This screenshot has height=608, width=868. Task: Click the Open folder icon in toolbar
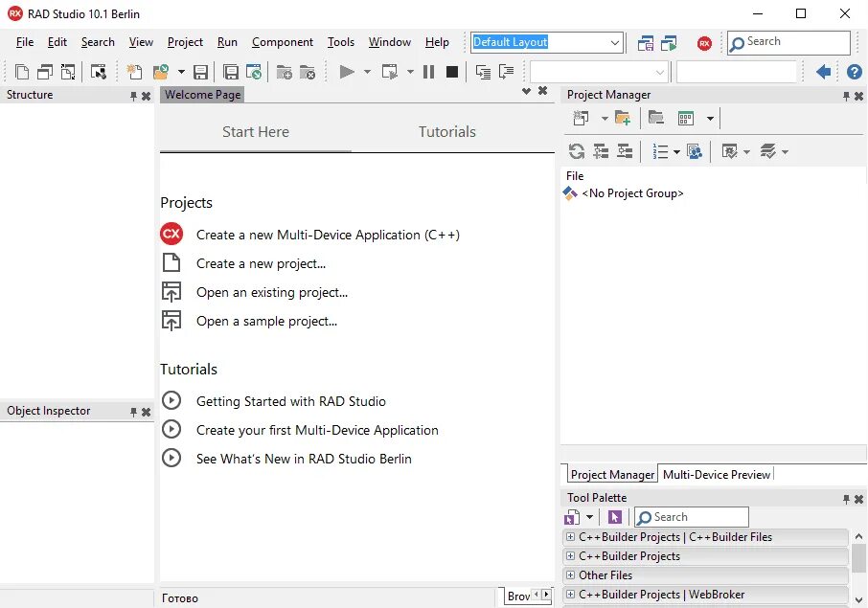pos(161,72)
